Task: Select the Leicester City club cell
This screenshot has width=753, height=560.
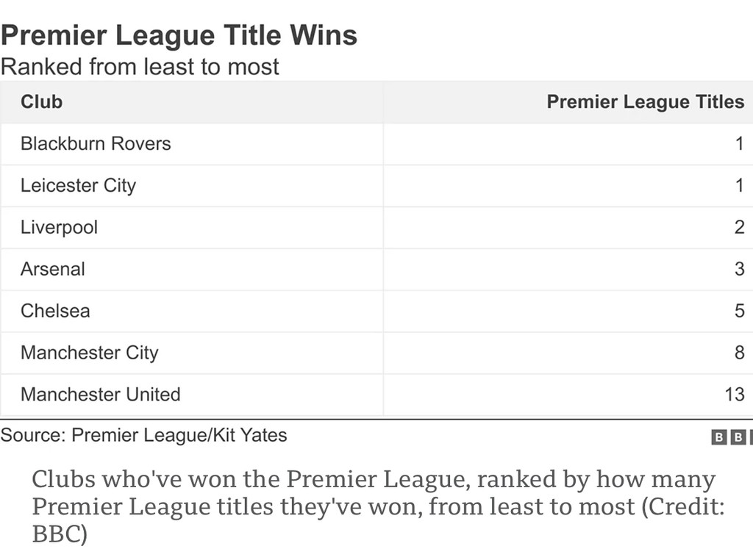Action: pyautogui.click(x=78, y=185)
